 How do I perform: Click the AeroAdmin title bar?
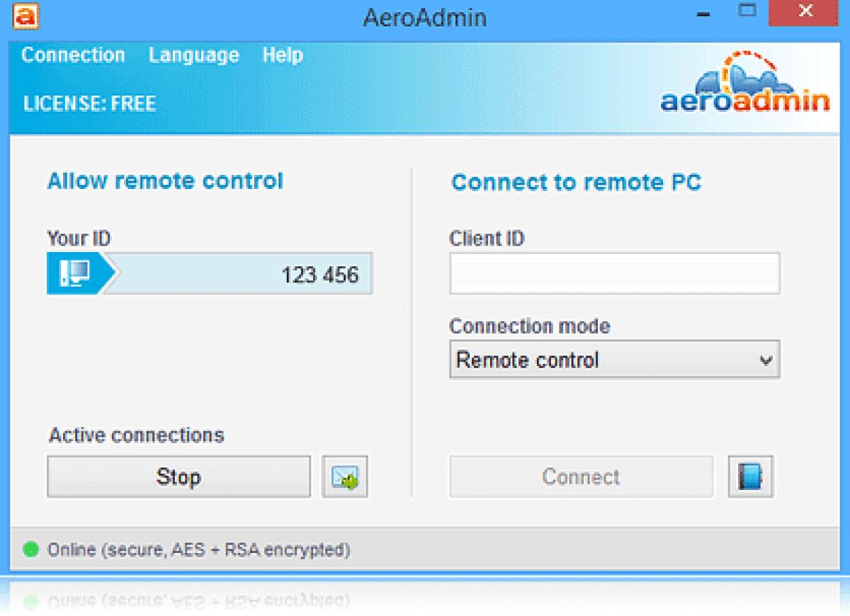[x=425, y=18]
